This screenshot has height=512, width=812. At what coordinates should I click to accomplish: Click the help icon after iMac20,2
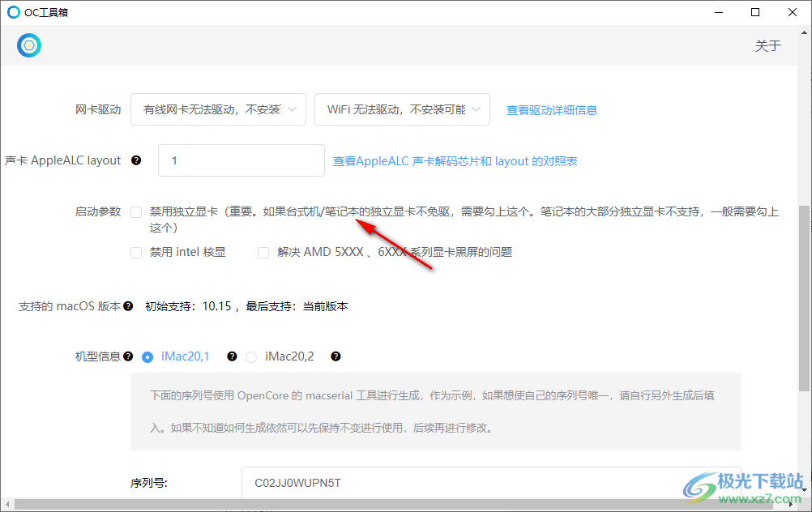[335, 356]
